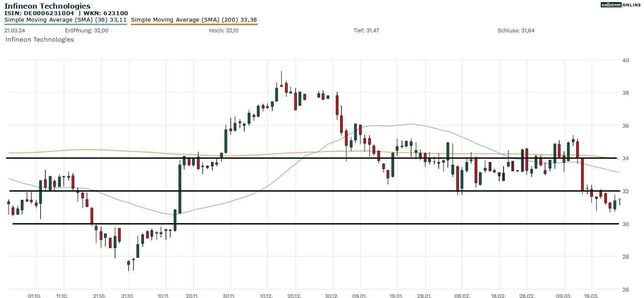Viewport: 644px width, 298px height.
Task: Click the orange underline beneath SMA (200)
Action: 194,25
